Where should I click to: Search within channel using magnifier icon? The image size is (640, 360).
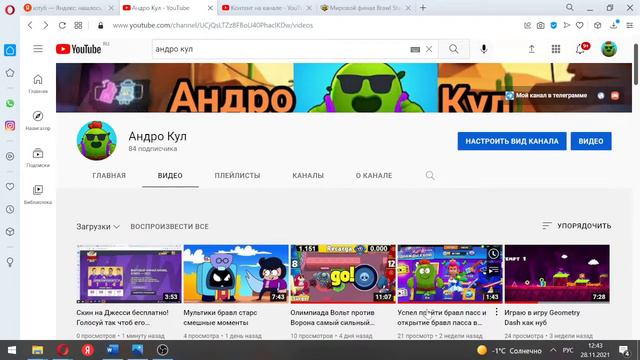(x=430, y=176)
